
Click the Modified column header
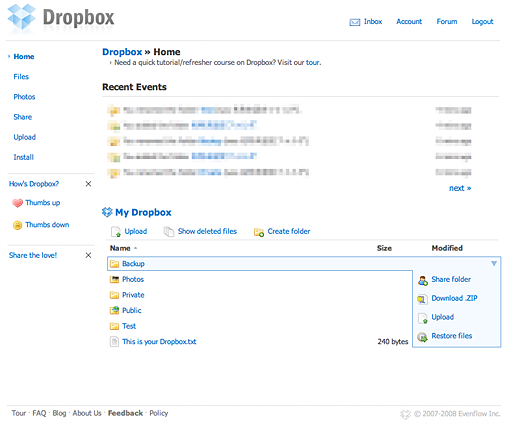coord(447,248)
